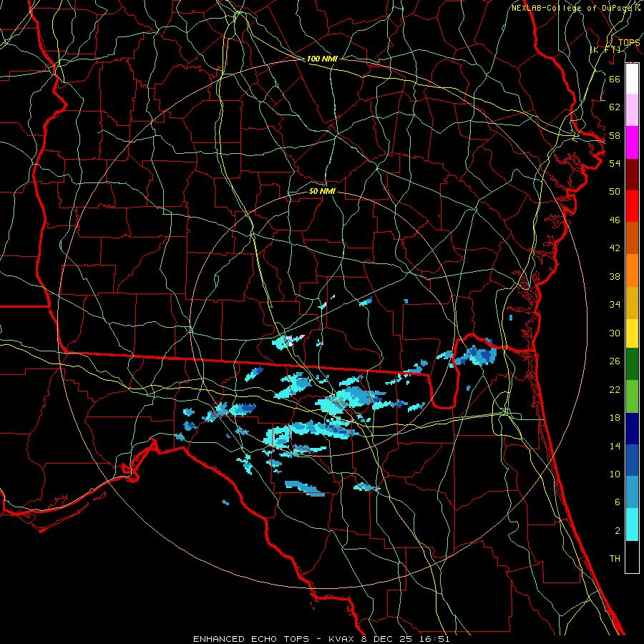
Task: Pick the magenta legend swatch near 58
Action: [632, 142]
